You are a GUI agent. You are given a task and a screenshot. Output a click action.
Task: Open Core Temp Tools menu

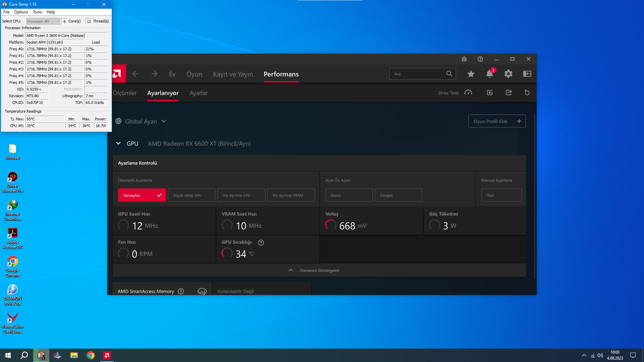[37, 12]
